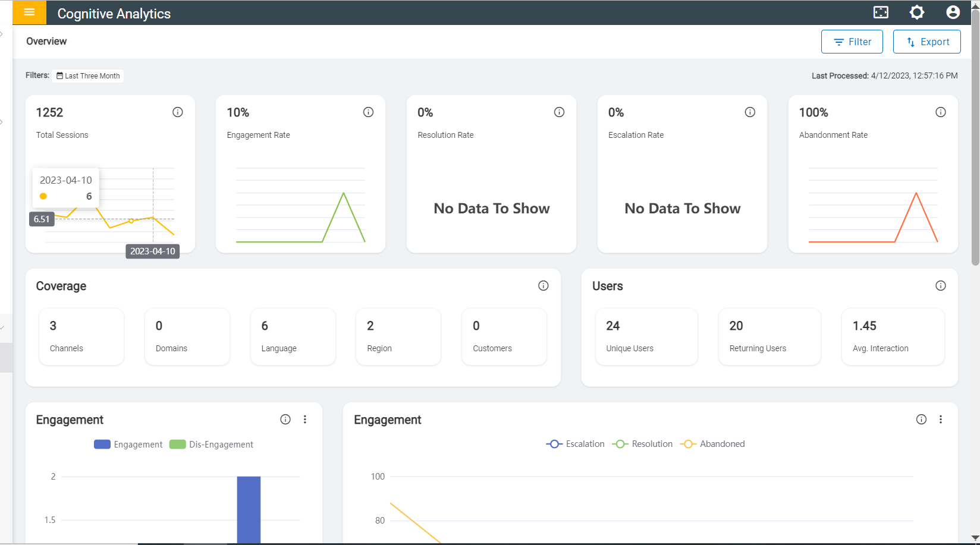Toggle theme brightness icon in header

pyautogui.click(x=917, y=12)
